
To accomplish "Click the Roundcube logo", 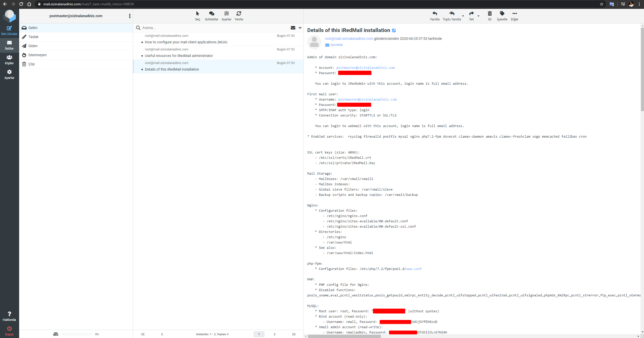I will 9,16.
